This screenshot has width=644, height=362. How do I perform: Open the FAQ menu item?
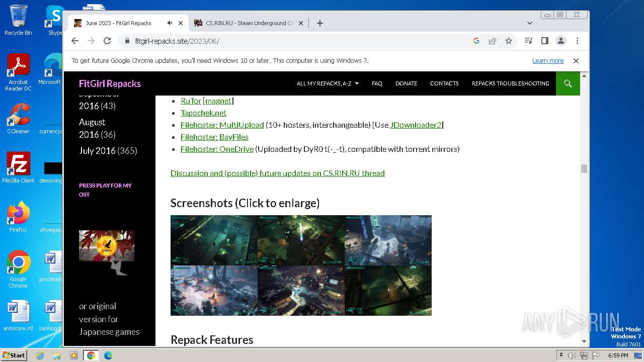coord(377,83)
